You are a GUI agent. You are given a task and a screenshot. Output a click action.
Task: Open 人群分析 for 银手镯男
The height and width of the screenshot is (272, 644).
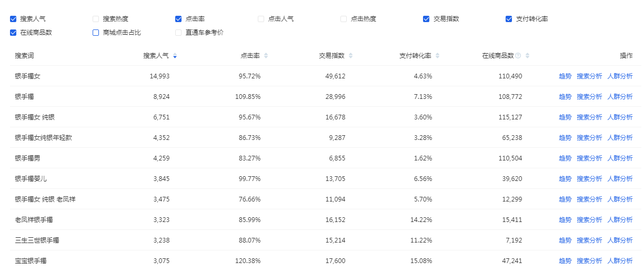pos(620,158)
